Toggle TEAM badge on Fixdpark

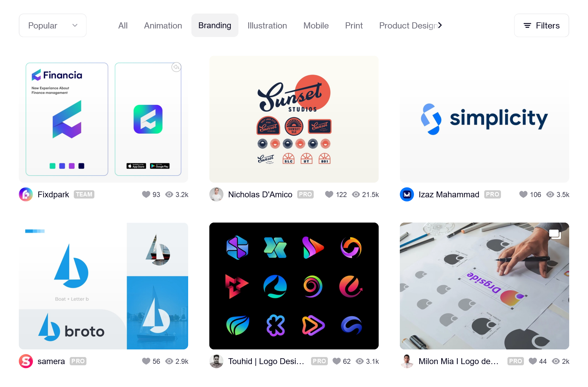coord(84,194)
